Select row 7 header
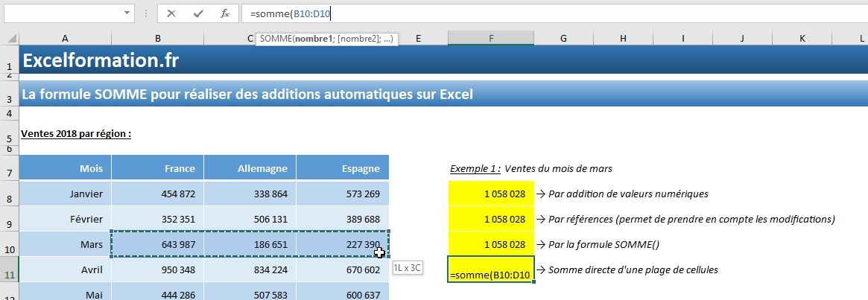The image size is (868, 300). pyautogui.click(x=10, y=167)
